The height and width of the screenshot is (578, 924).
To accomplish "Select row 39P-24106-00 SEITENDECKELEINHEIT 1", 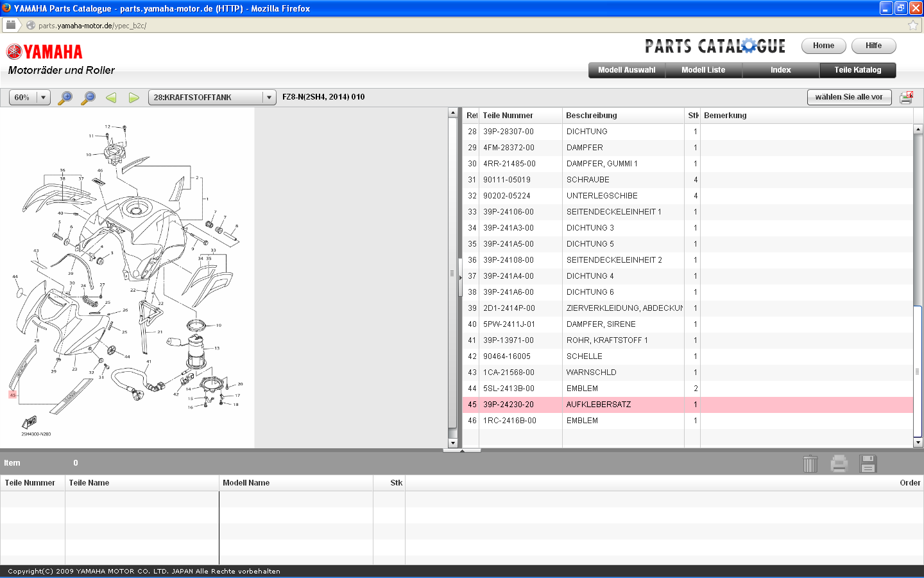I will pyautogui.click(x=687, y=212).
